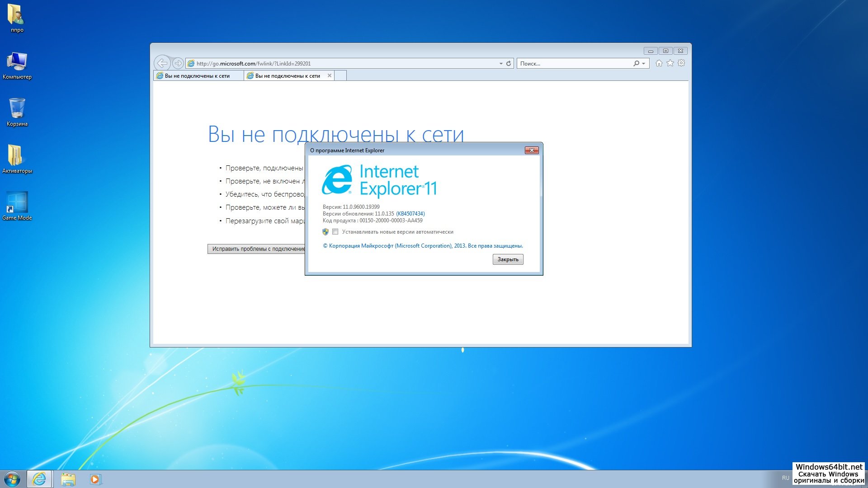This screenshot has height=488, width=868.
Task: Open Windows Start orb button
Action: (x=12, y=479)
